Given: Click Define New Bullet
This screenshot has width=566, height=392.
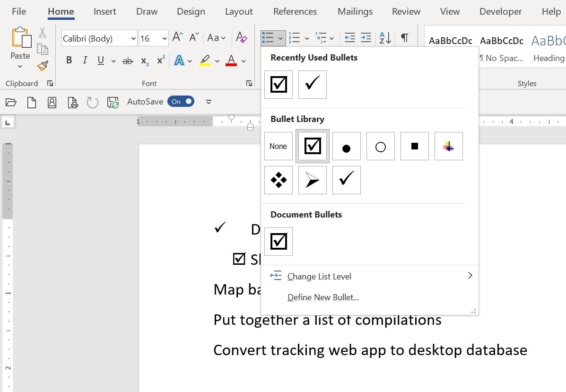Looking at the screenshot, I should point(323,297).
